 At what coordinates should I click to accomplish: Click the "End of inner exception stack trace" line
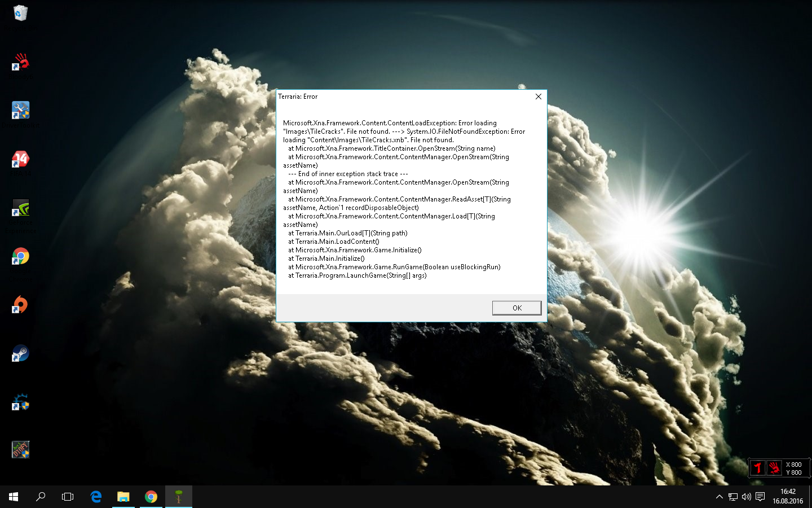coord(348,174)
